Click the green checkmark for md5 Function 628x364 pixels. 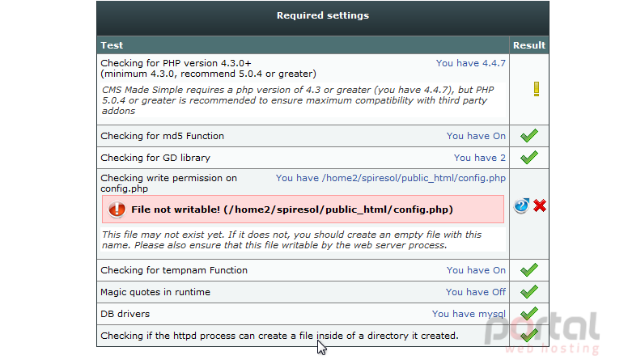click(x=529, y=136)
